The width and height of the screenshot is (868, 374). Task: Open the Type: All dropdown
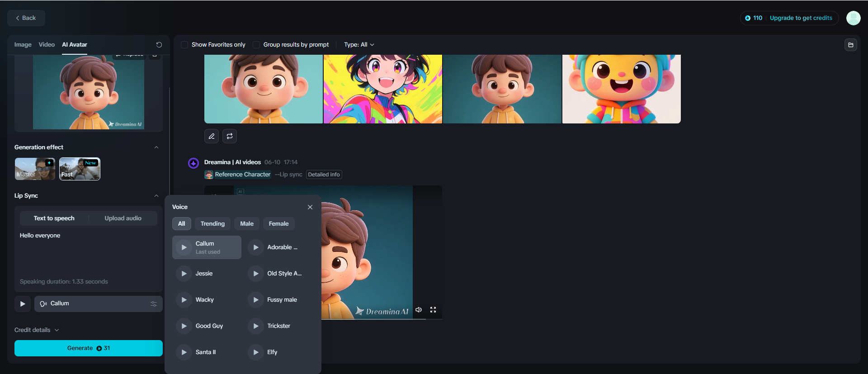click(x=359, y=45)
